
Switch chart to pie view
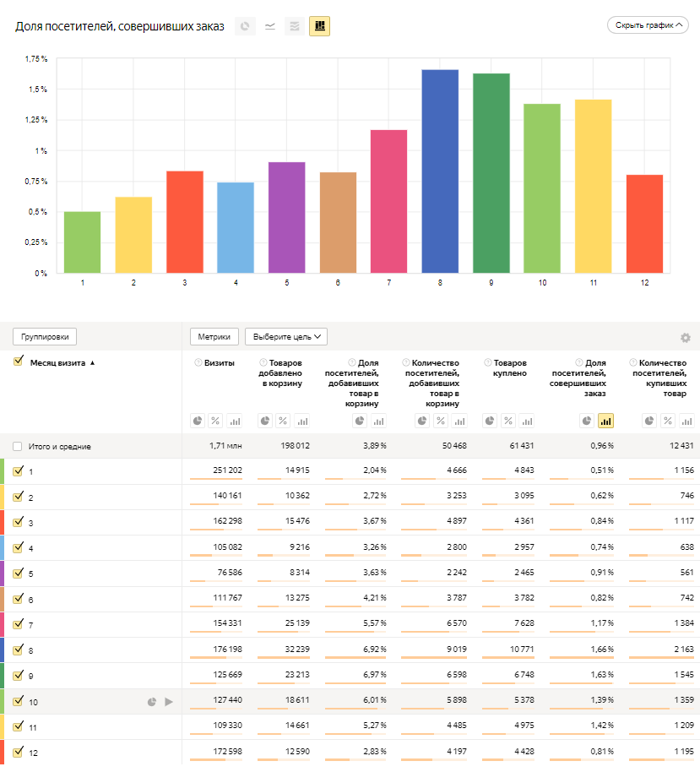(x=245, y=26)
